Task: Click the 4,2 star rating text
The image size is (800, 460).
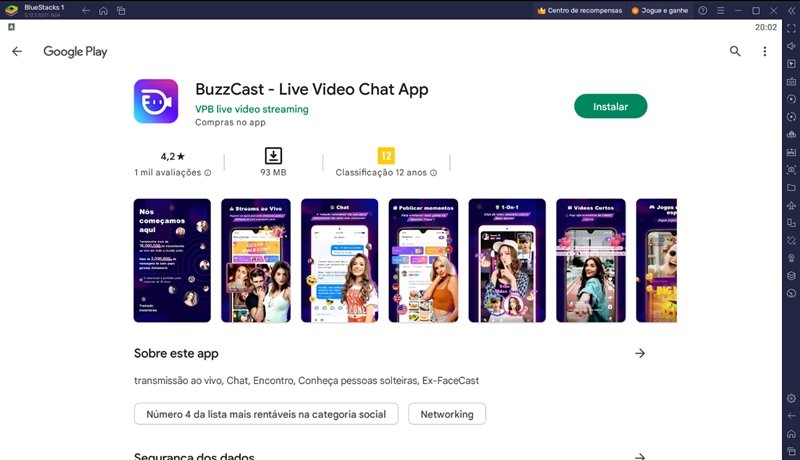Action: (172, 157)
